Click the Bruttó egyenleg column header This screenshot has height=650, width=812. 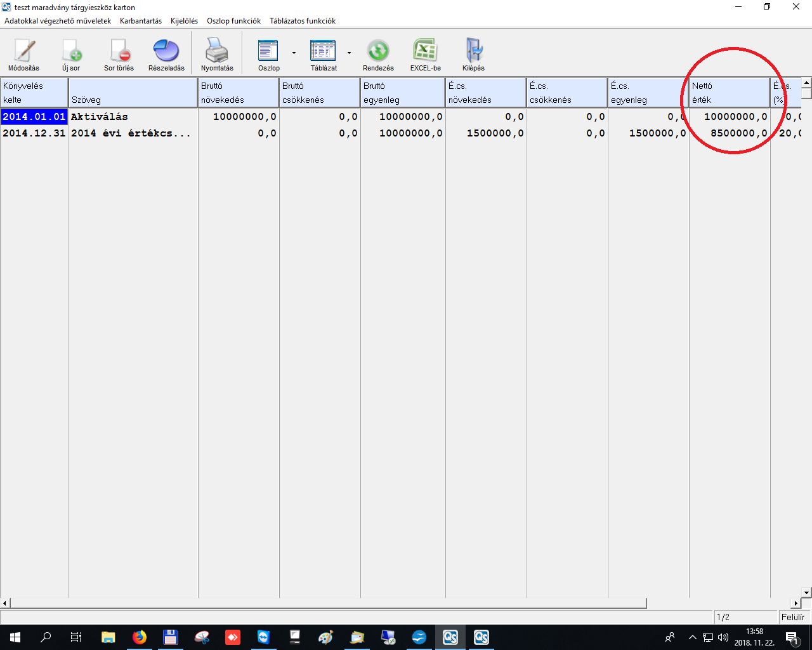coord(402,93)
